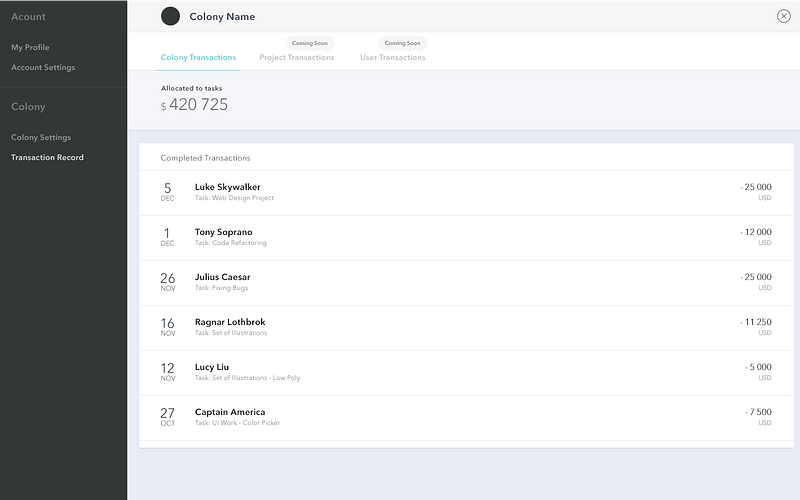
Task: Close the transaction record panel
Action: pos(783,16)
